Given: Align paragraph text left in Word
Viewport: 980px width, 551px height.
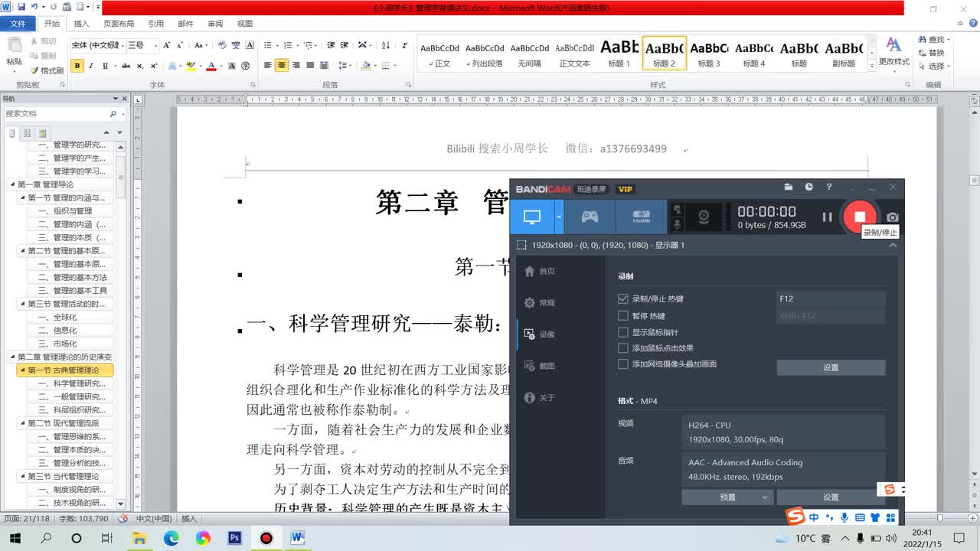Looking at the screenshot, I should tap(268, 66).
